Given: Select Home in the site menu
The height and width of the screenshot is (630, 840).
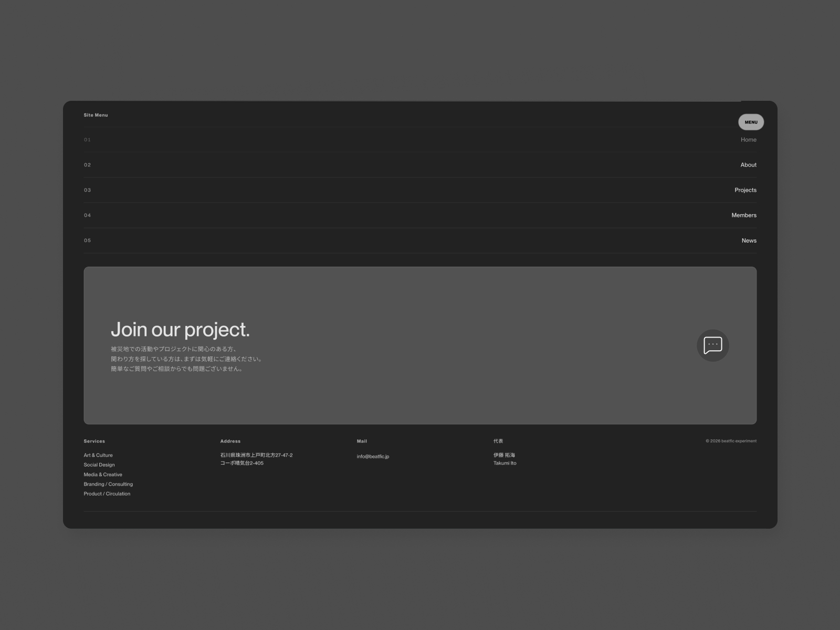Looking at the screenshot, I should click(748, 140).
